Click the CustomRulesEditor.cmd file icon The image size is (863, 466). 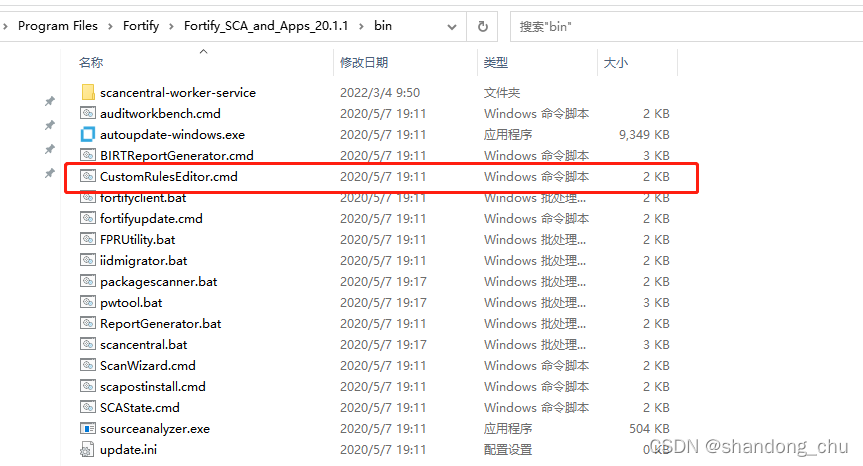point(88,176)
